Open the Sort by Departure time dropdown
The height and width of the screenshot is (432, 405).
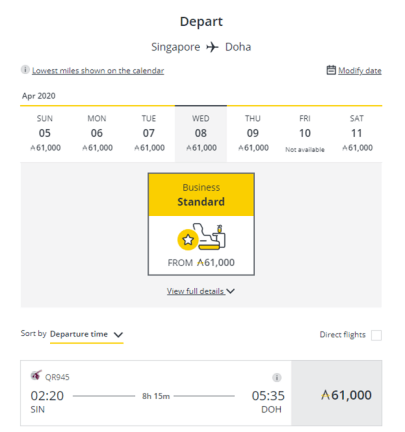point(87,334)
